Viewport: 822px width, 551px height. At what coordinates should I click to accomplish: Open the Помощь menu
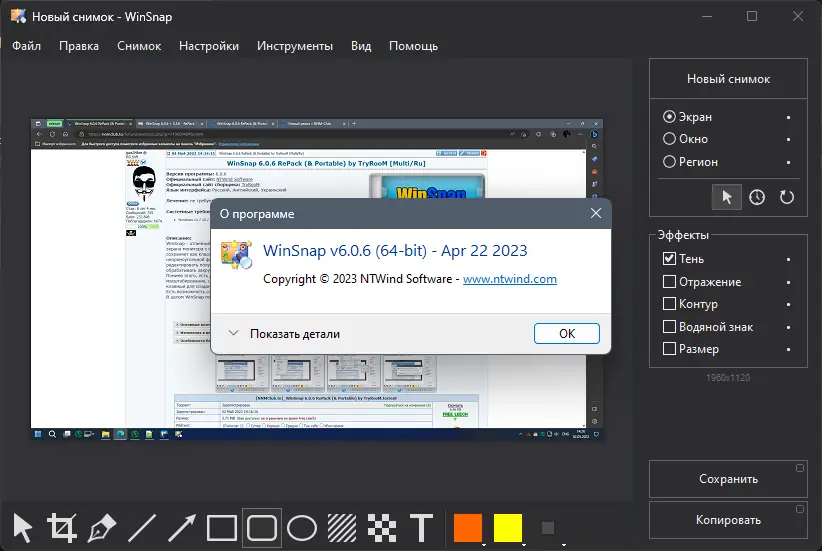pos(413,46)
